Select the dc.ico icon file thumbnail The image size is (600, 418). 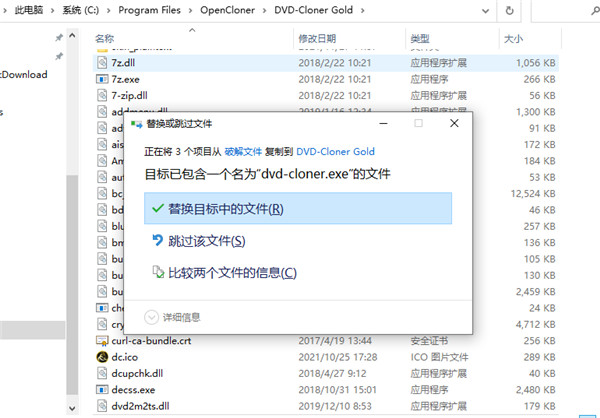coord(102,357)
